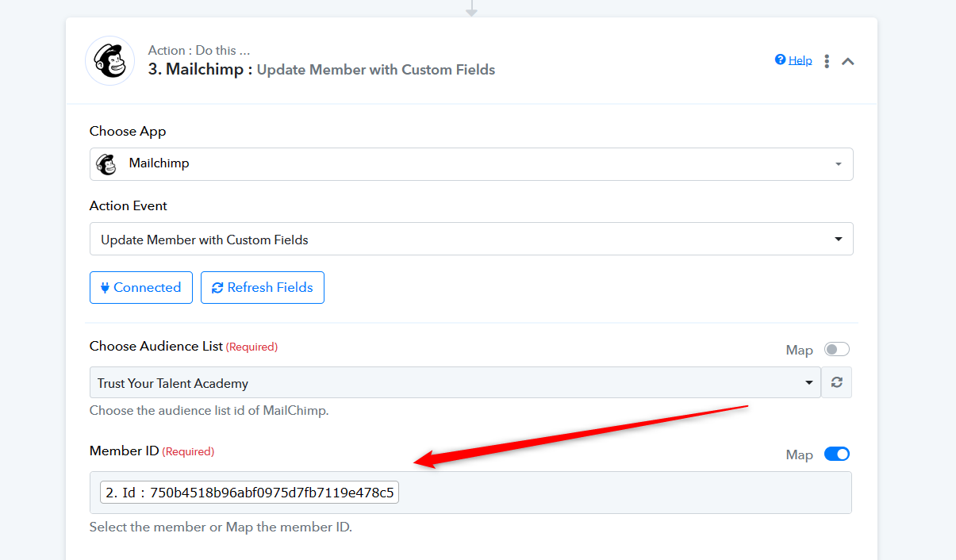Open the Help link

[x=793, y=60]
